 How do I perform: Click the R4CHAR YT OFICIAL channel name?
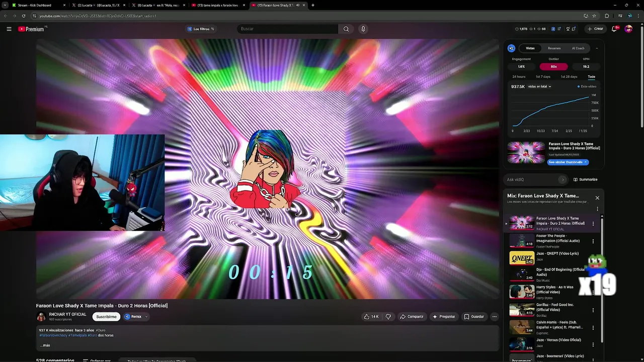pos(67,314)
